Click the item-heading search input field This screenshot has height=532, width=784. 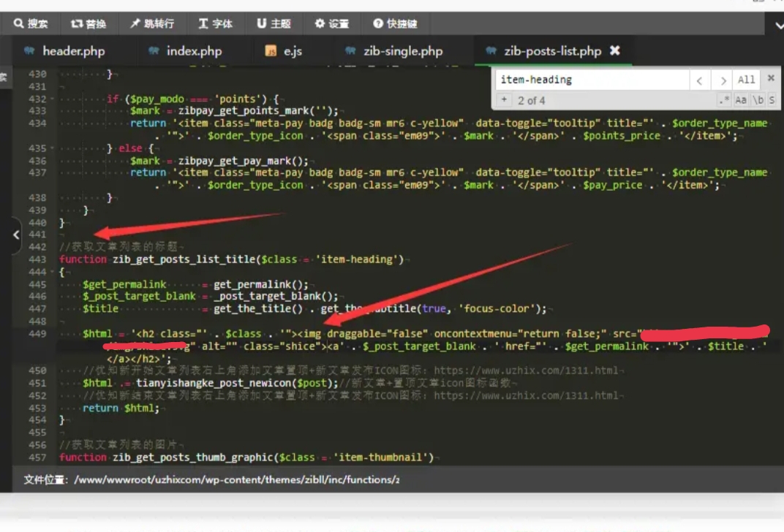tap(591, 80)
